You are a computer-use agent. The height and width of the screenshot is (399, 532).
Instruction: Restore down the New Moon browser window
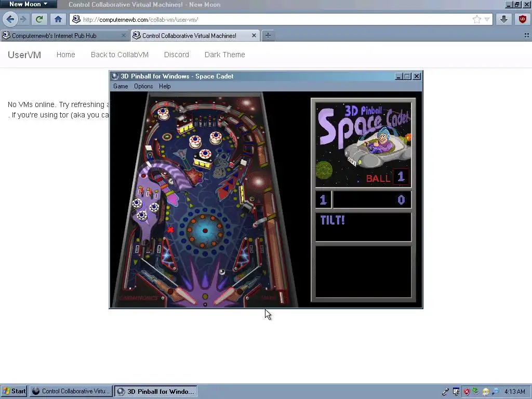point(517,4)
